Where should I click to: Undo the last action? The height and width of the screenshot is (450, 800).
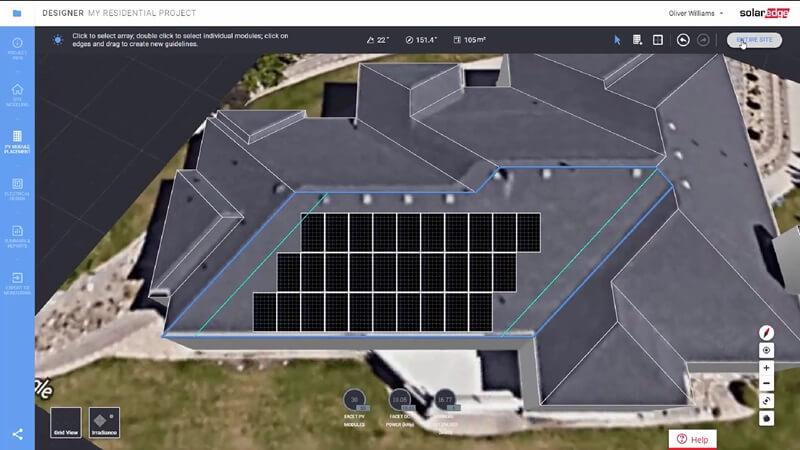click(x=683, y=40)
